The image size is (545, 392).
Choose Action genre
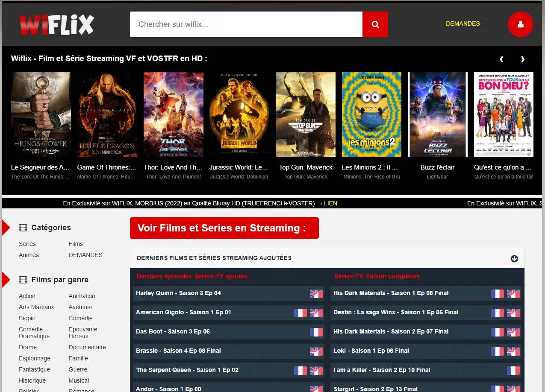point(27,296)
